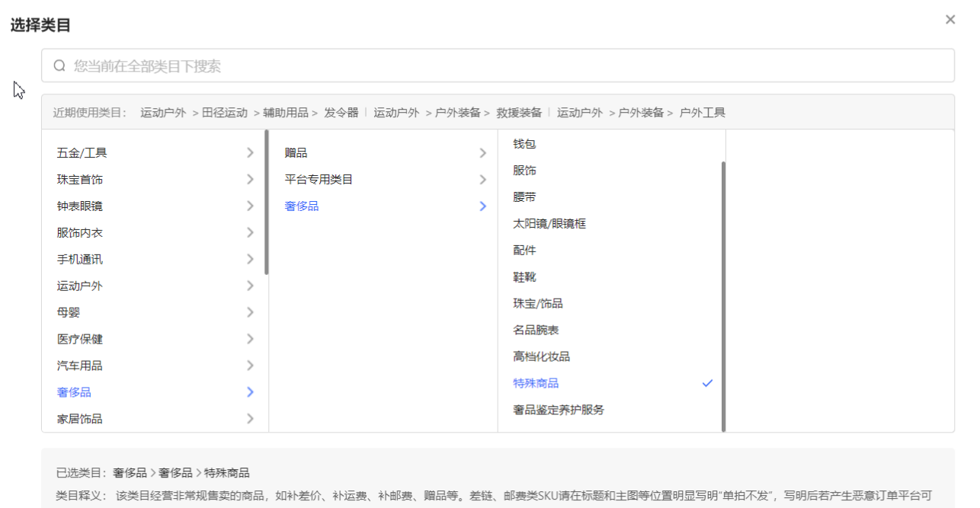Click chevron next to 平台专用类目

tap(482, 180)
